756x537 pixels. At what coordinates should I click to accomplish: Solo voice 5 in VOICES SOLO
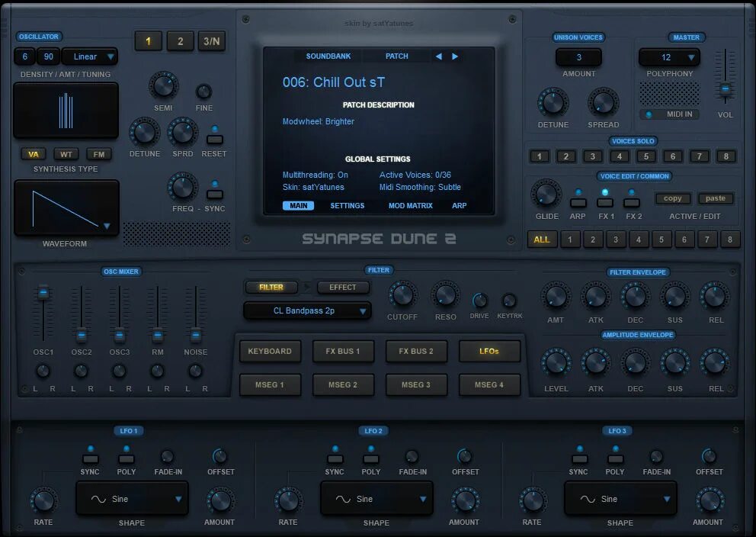coord(645,156)
